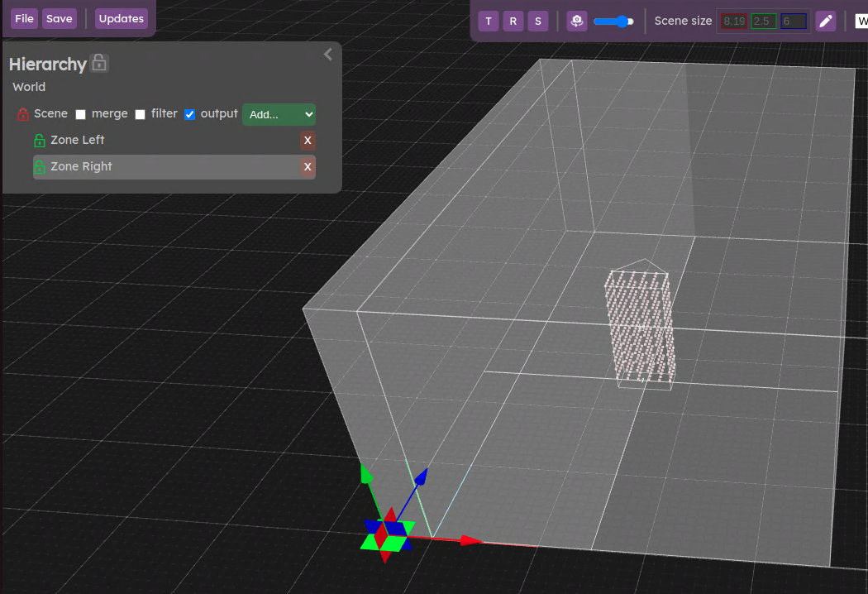
Task: Remove Zone Left with its X button
Action: 308,141
